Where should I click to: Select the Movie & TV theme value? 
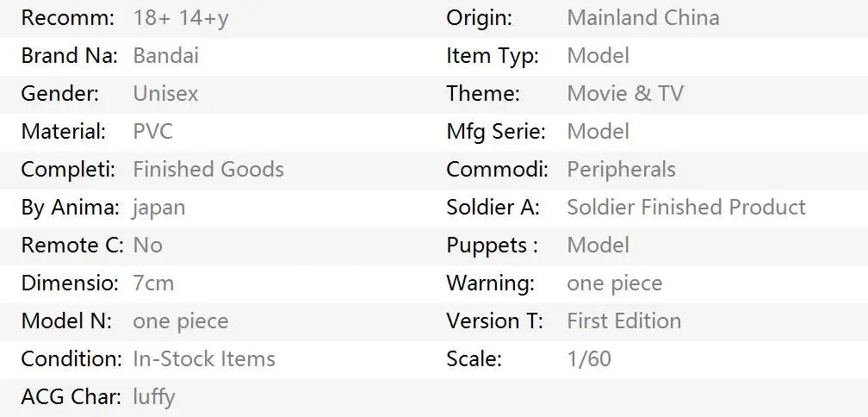pos(625,94)
